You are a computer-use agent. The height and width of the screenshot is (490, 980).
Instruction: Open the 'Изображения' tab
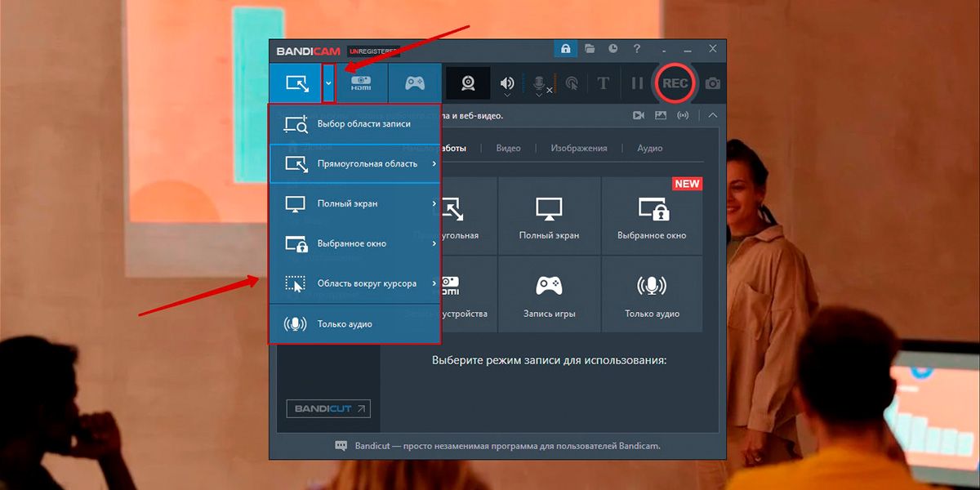point(579,148)
